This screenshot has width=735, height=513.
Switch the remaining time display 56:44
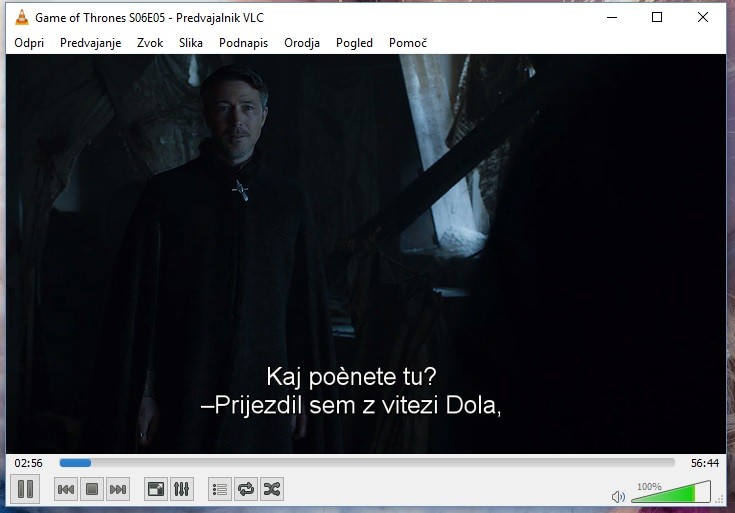[x=704, y=463]
